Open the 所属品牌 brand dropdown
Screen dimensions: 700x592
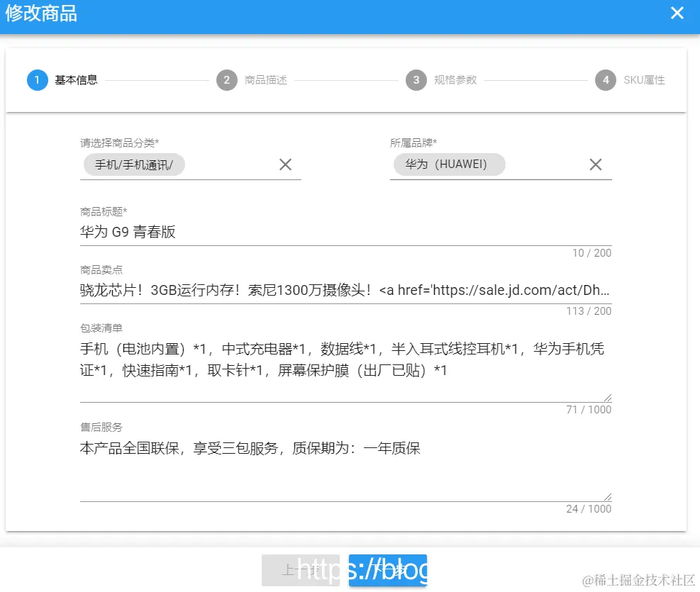(x=501, y=165)
